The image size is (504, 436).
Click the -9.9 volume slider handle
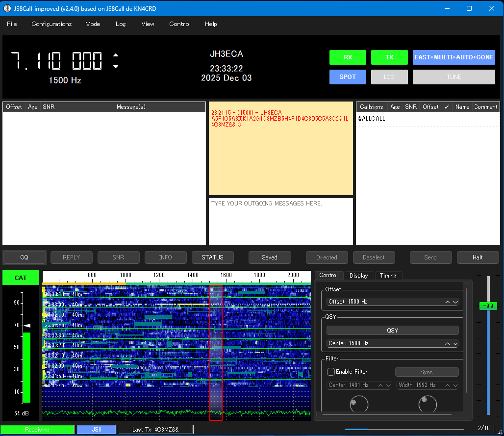[487, 306]
